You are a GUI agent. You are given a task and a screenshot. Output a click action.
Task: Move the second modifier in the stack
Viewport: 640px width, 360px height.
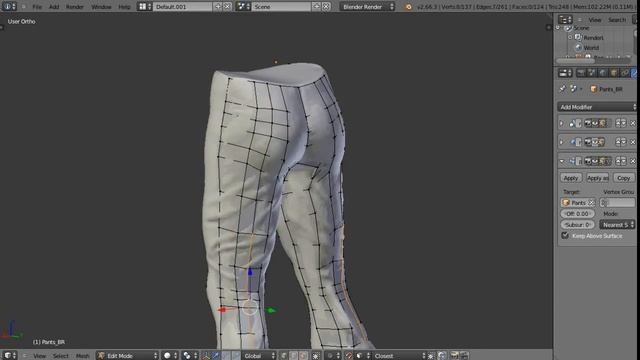pyautogui.click(x=621, y=142)
